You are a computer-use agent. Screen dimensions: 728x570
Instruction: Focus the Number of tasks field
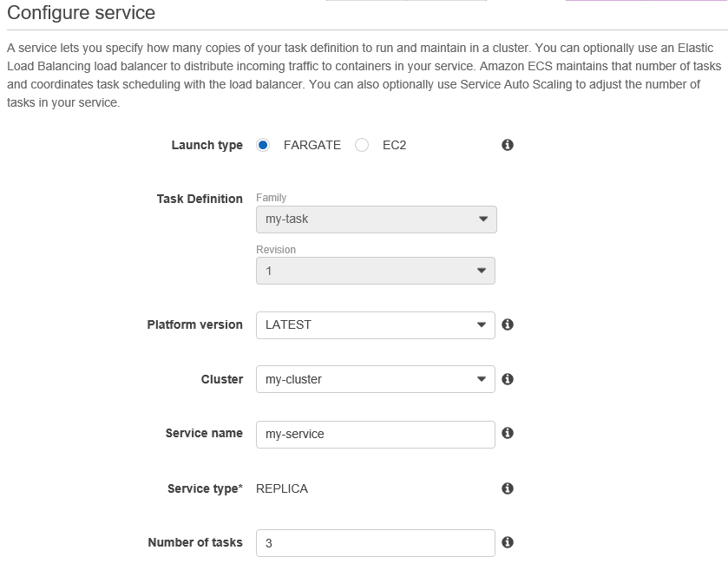point(376,543)
